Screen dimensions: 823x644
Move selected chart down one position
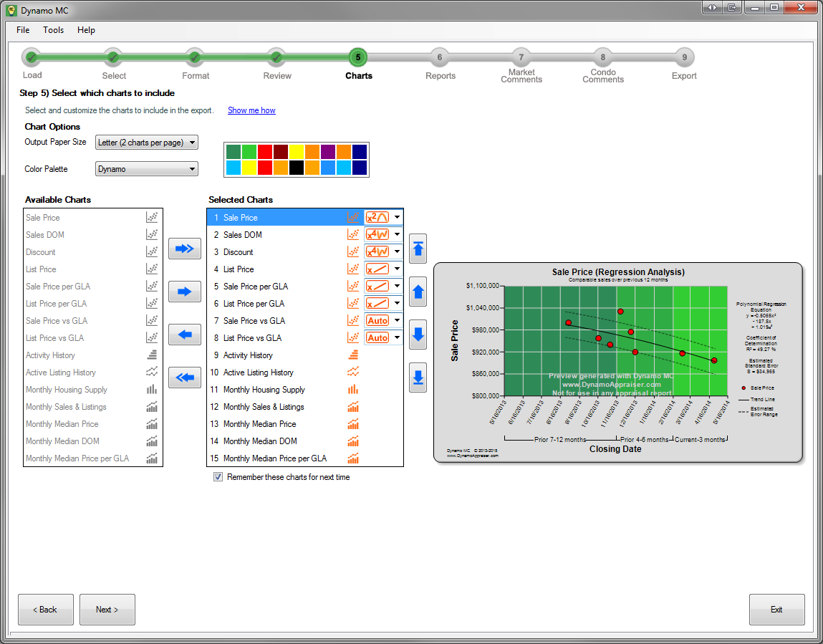418,335
